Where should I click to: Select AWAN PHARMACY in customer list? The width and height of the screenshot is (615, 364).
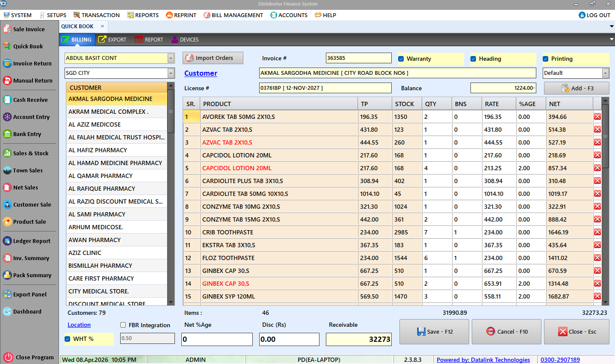click(x=117, y=240)
